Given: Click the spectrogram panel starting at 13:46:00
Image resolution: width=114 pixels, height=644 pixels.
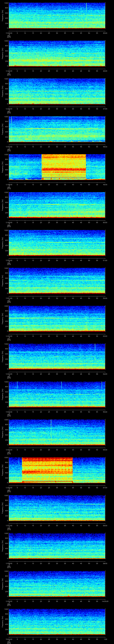Looking at the screenshot, I should [57, 91].
